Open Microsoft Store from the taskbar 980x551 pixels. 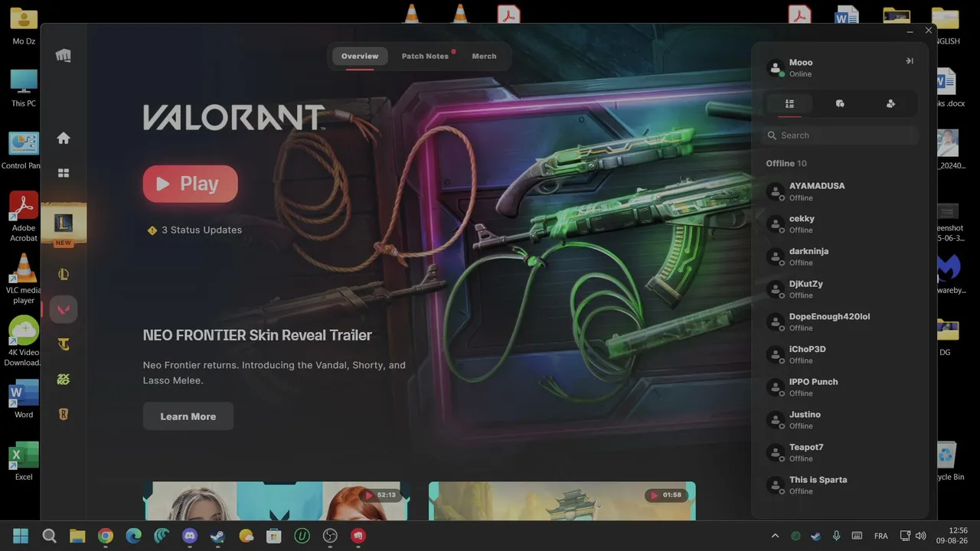pyautogui.click(x=274, y=536)
